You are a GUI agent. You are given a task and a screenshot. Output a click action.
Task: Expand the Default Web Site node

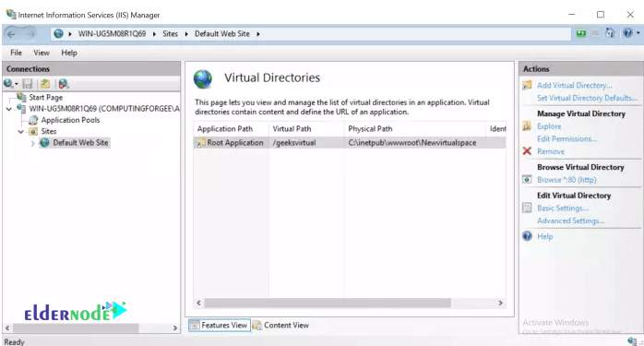click(33, 143)
